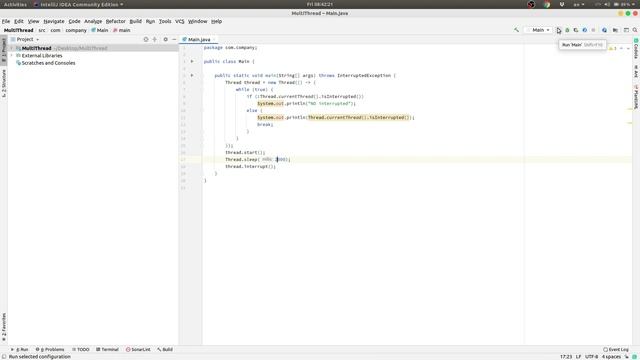Open the Navigate menu
640x360 pixels.
[x=54, y=21]
